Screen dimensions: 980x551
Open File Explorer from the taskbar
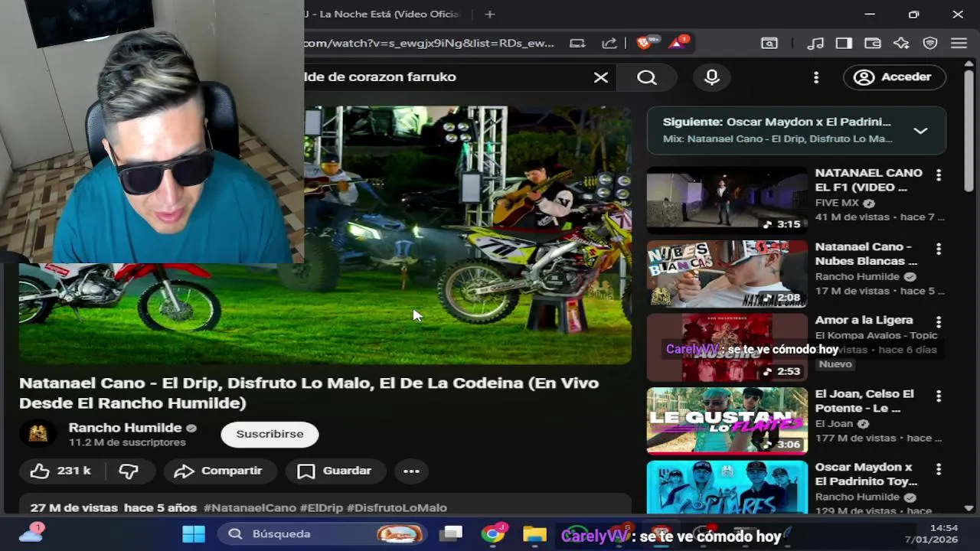pos(534,533)
